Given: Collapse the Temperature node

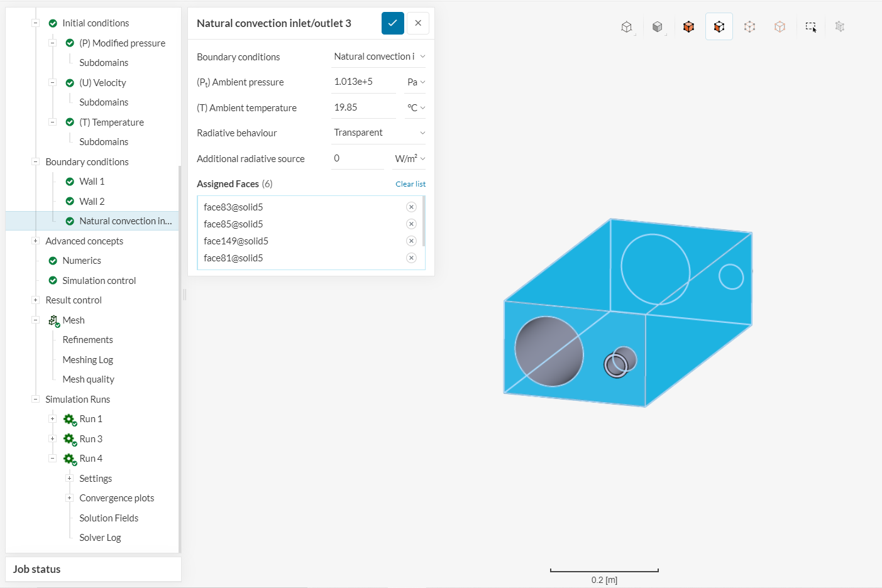Looking at the screenshot, I should tap(53, 122).
